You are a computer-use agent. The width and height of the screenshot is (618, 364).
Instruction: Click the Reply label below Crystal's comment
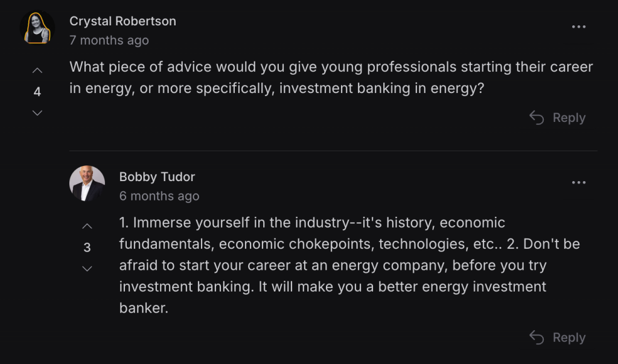click(569, 118)
